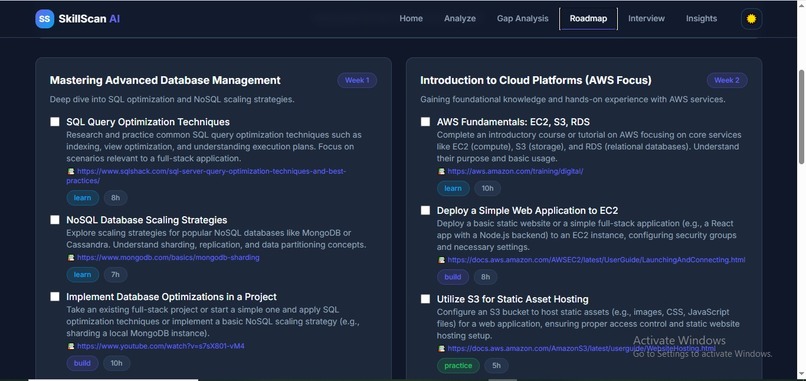Select the Roadmap nav tab
Screen dimensions: 806x381
tap(588, 19)
